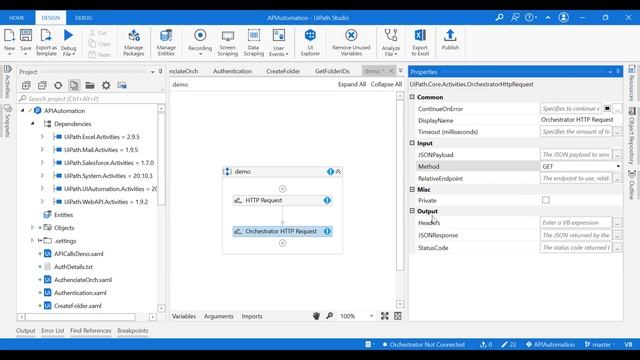Click Fit to Screen icon
This screenshot has height=360, width=640.
coord(384,316)
